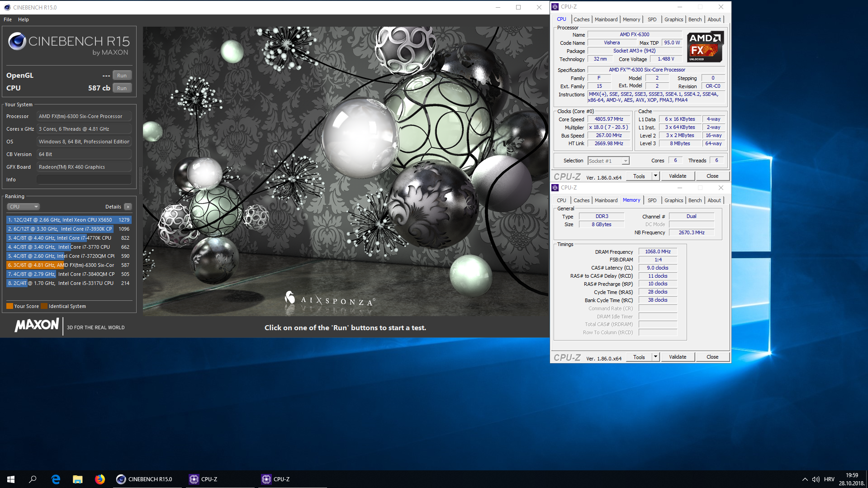Open volume control in system tray
The height and width of the screenshot is (488, 868).
(x=816, y=479)
